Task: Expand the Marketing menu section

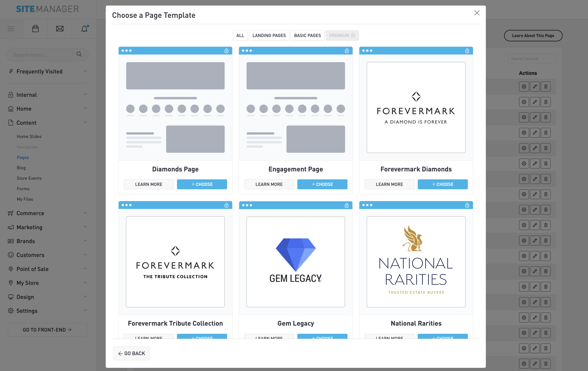Action: [85, 227]
